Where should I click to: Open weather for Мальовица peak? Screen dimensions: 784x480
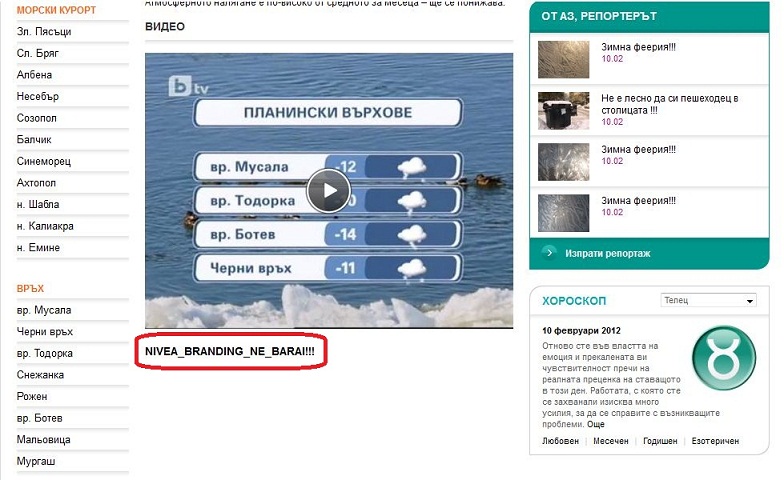pyautogui.click(x=45, y=440)
